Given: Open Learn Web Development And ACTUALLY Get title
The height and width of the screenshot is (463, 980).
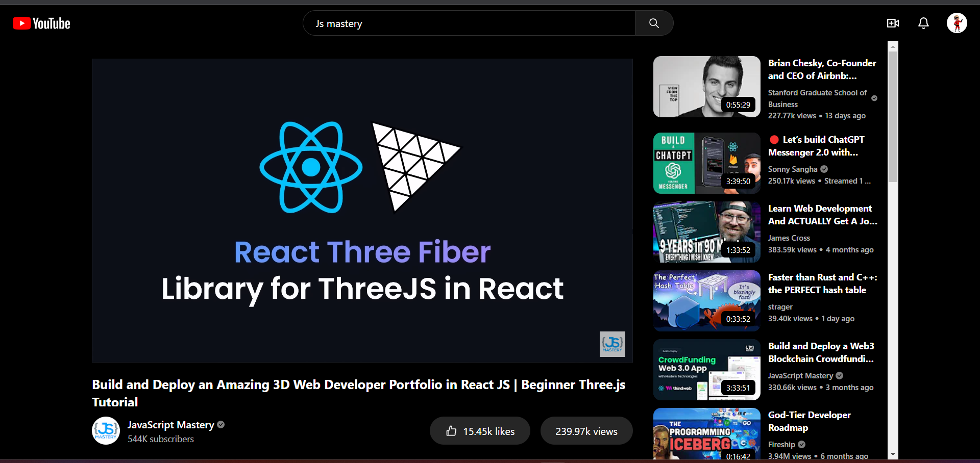Looking at the screenshot, I should 823,215.
